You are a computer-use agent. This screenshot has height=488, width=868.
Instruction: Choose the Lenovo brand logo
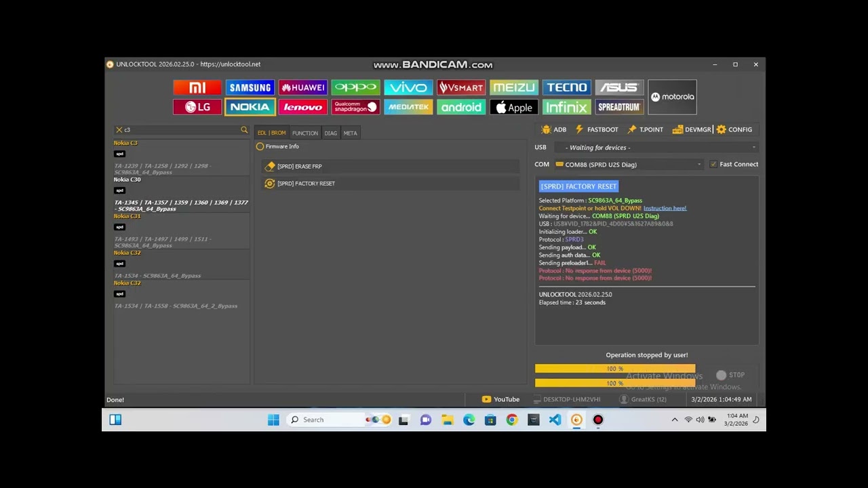[303, 107]
